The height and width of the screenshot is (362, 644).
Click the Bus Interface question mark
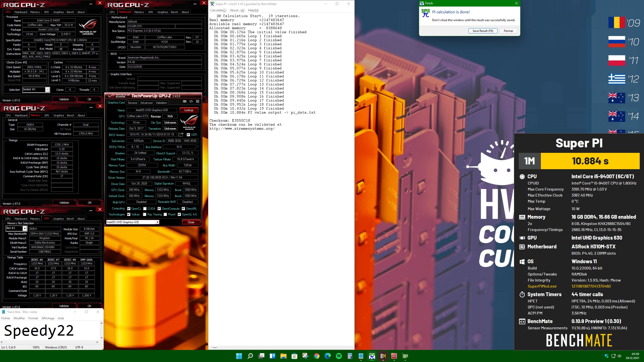[197, 147]
